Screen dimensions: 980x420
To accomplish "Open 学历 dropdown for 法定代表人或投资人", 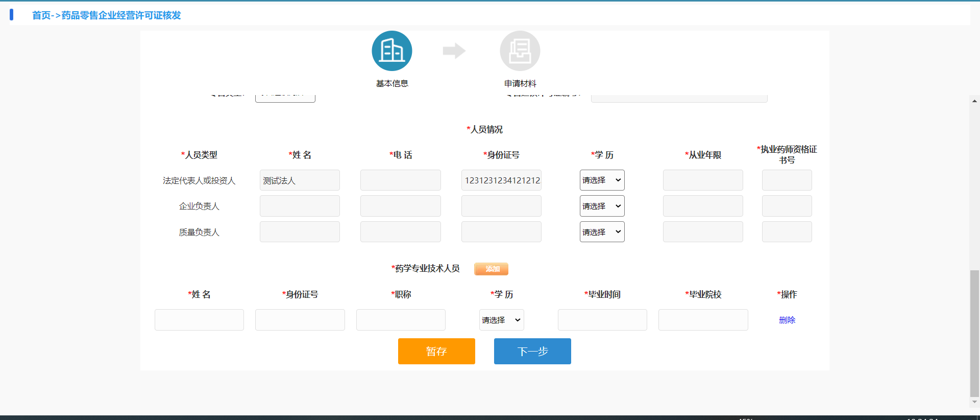I will coord(602,180).
